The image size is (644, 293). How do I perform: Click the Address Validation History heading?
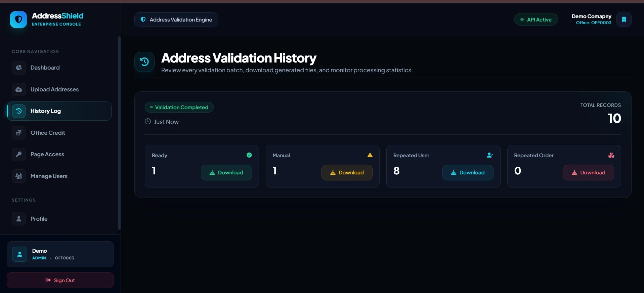tap(239, 58)
